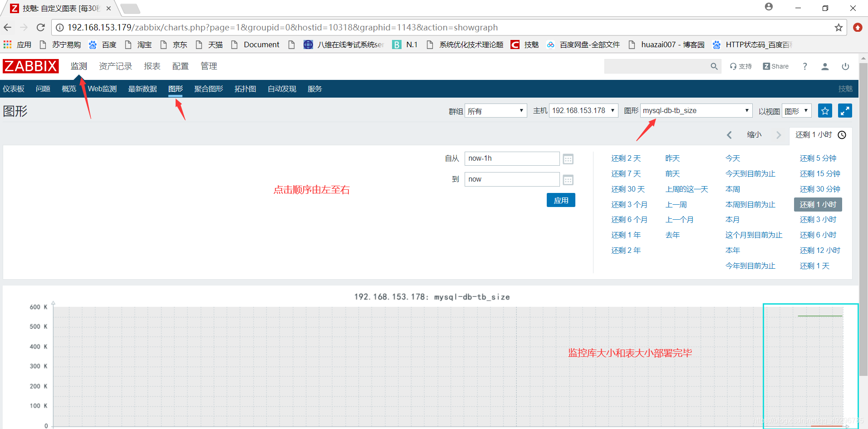Close the current browser tab
The height and width of the screenshot is (429, 868).
108,8
